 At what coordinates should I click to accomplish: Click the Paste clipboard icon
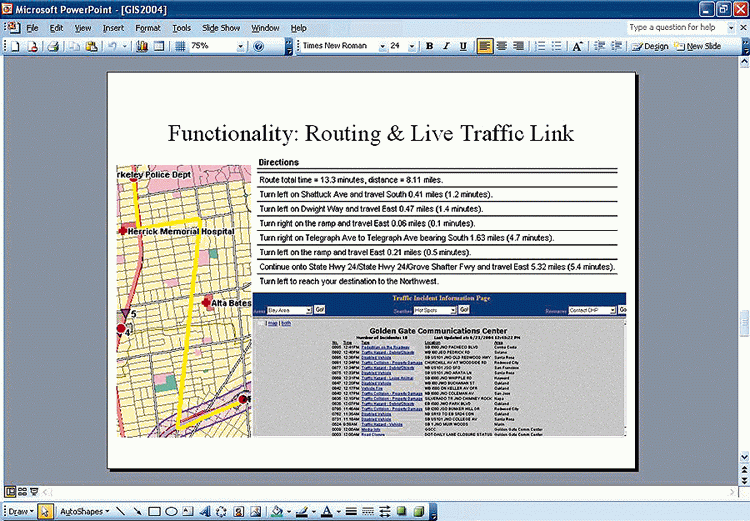point(91,46)
